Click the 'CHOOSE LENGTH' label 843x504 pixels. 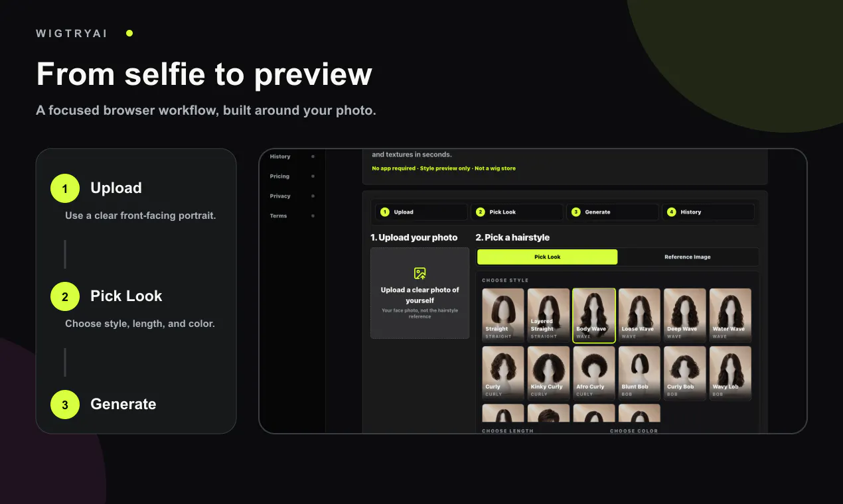(508, 431)
